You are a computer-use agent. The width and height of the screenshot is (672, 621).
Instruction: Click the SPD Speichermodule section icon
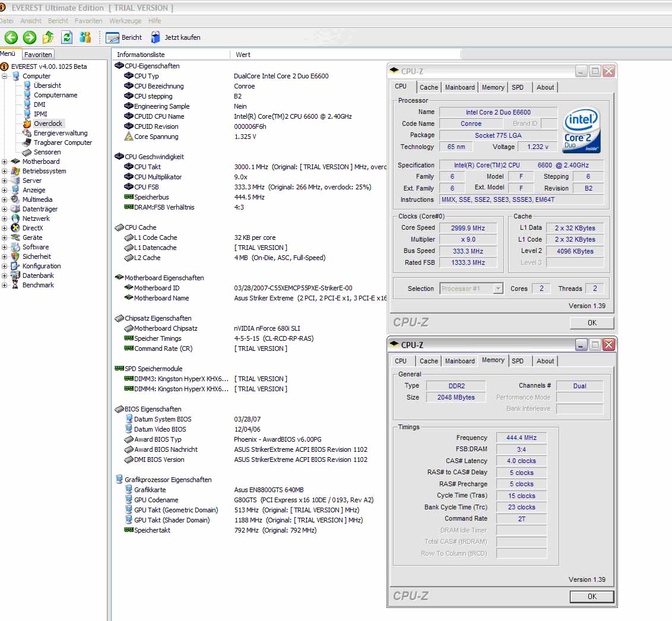coord(119,368)
